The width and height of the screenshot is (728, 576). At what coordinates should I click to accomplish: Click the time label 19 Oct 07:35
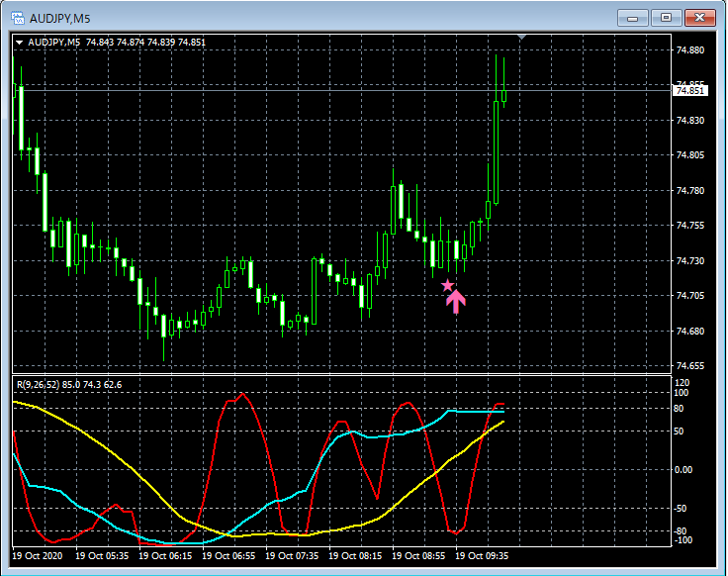click(x=292, y=555)
